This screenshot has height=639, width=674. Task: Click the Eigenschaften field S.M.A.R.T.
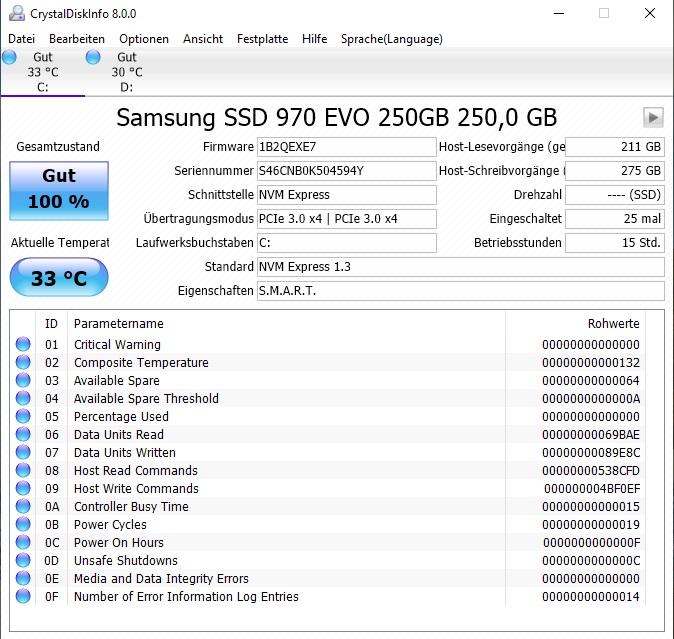[x=461, y=291]
